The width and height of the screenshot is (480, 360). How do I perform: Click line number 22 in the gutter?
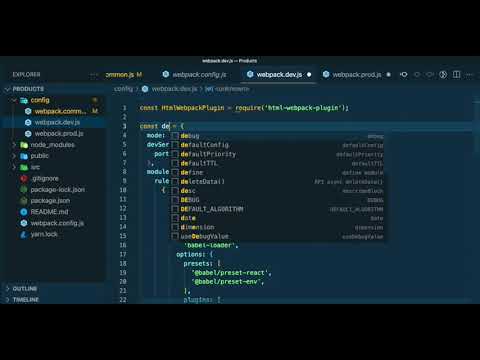123,300
